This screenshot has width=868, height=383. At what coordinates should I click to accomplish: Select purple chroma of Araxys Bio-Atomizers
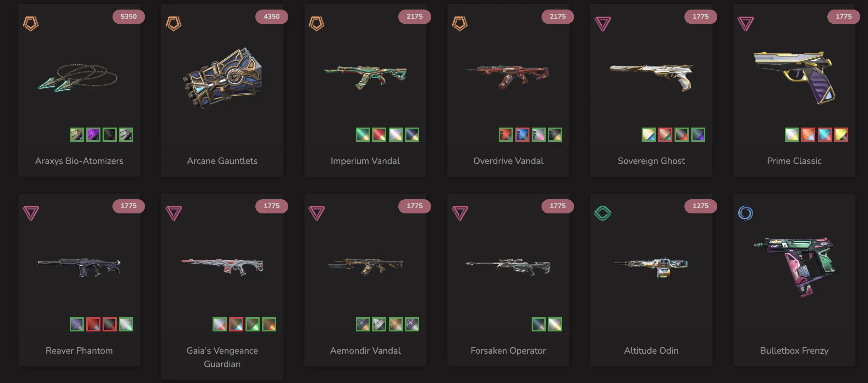93,135
